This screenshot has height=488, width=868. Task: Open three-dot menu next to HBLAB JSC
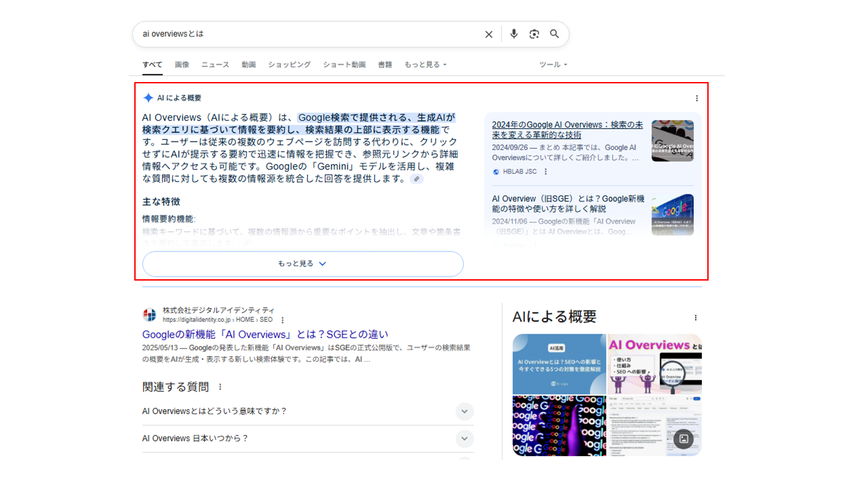(545, 171)
